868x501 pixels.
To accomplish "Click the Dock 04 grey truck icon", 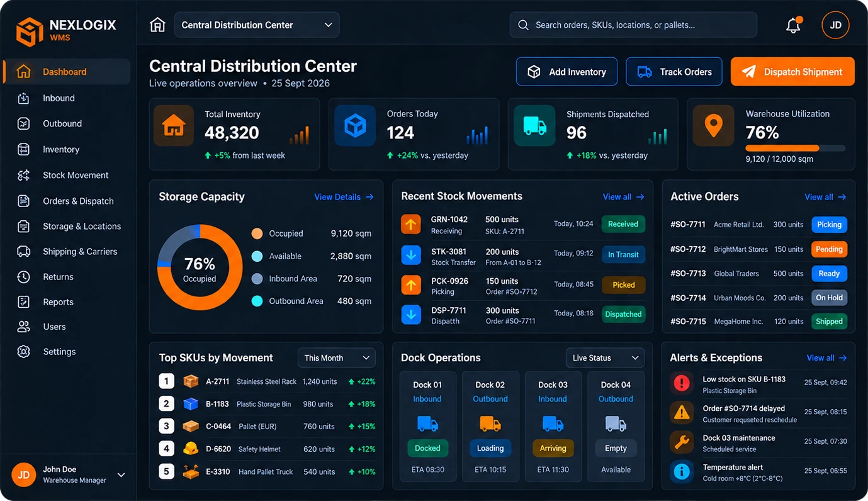I will (616, 424).
